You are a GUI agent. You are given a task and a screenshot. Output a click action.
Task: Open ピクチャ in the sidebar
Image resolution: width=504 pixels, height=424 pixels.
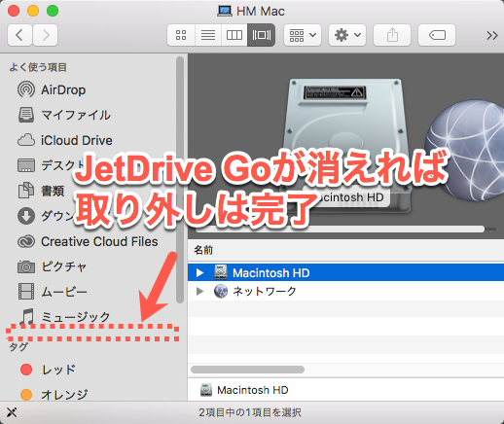tap(52, 266)
